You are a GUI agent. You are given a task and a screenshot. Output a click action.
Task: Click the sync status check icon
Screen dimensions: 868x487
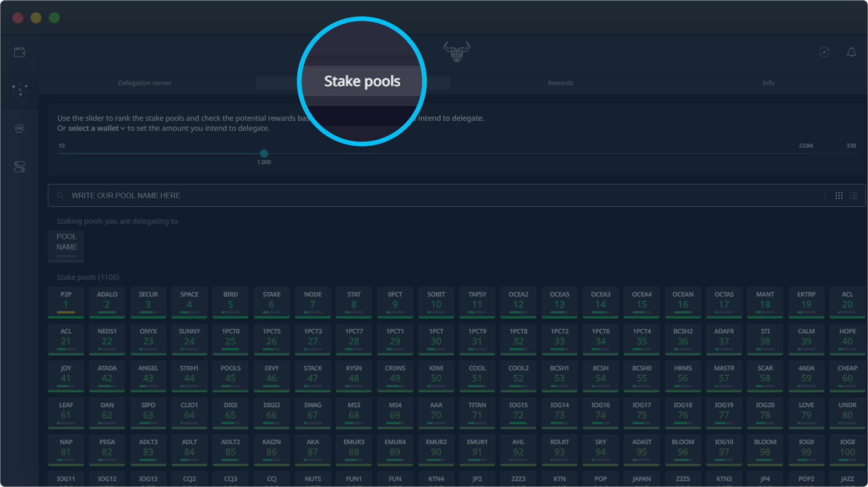pos(824,52)
